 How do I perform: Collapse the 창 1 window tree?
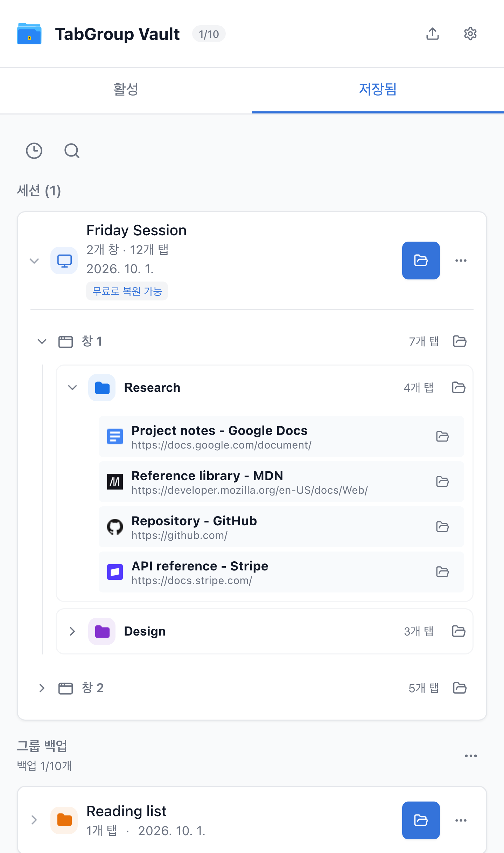coord(42,341)
